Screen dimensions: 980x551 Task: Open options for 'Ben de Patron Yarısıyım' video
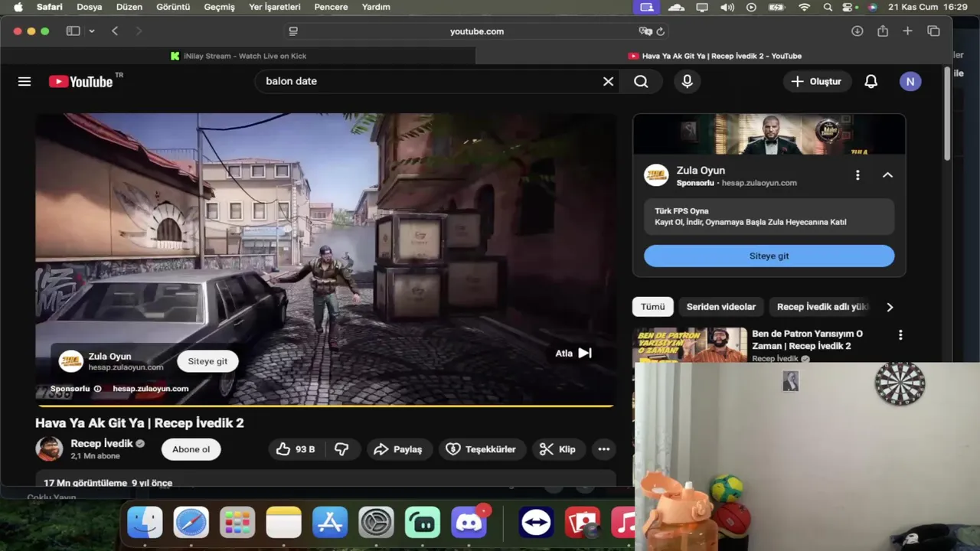click(900, 335)
